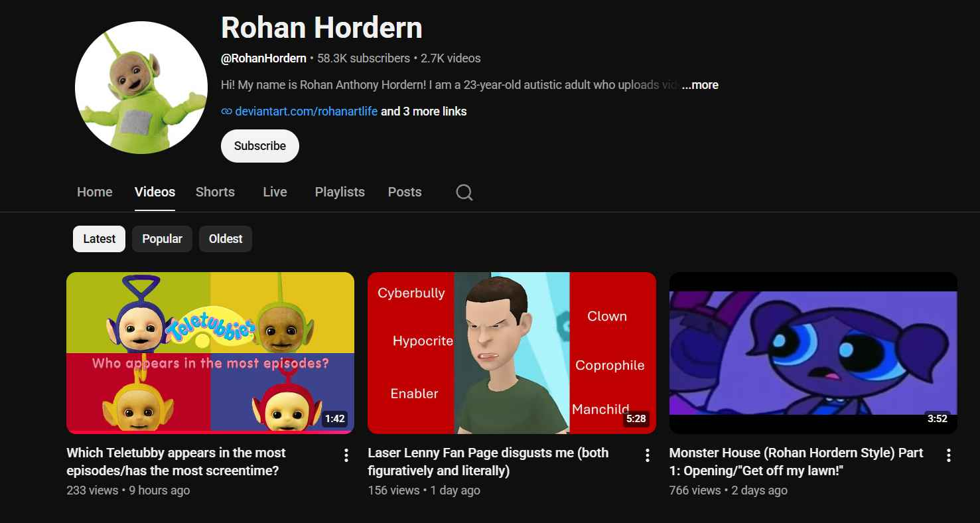
Task: Play the Laser Lenny thumbnail video
Action: pyautogui.click(x=512, y=353)
